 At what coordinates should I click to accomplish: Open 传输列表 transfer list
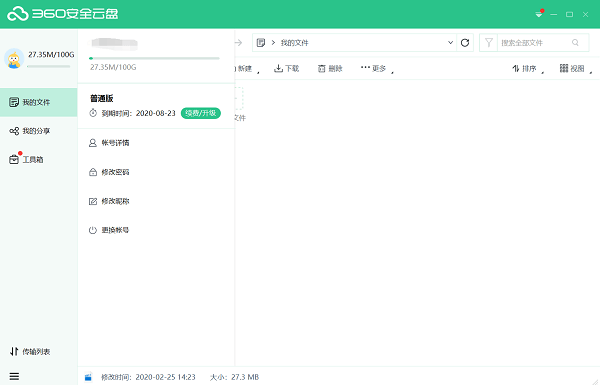click(x=30, y=351)
